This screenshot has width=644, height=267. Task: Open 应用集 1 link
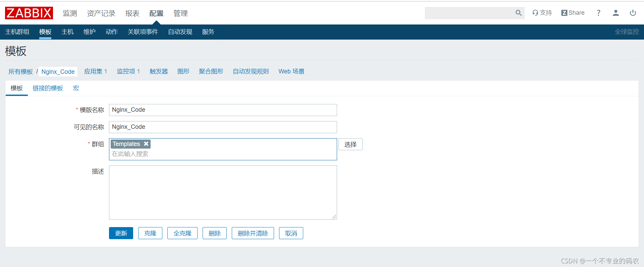tap(96, 71)
